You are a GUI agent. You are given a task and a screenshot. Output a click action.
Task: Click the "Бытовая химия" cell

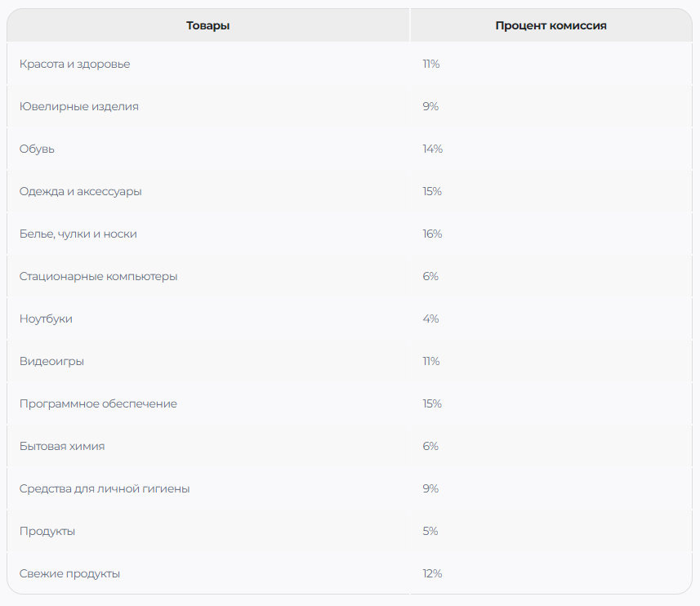click(62, 447)
